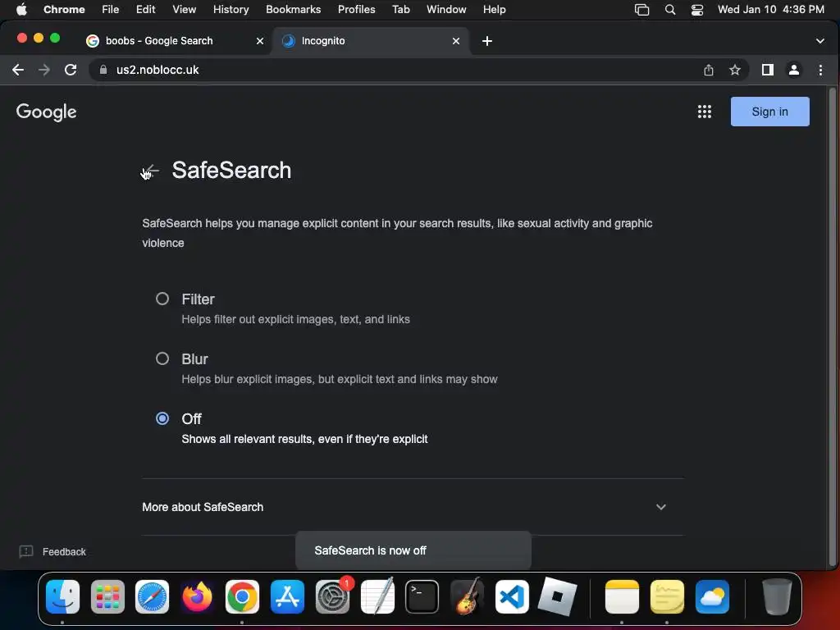Open the cloud weather app in Dock

[712, 596]
